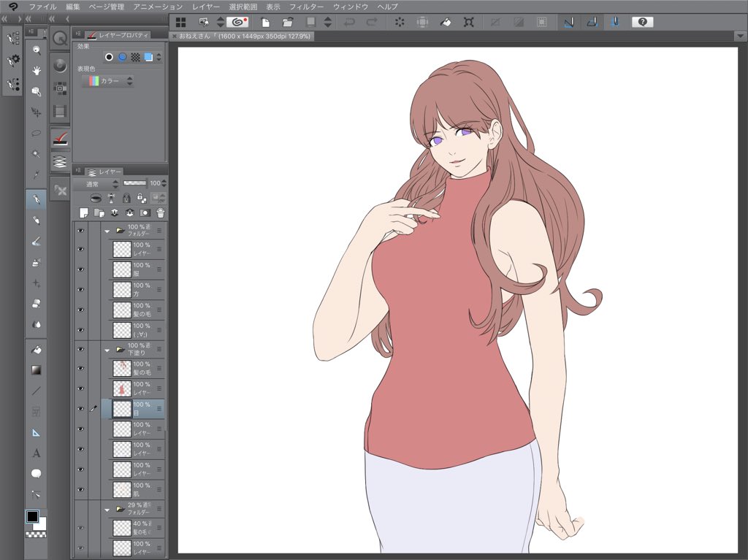
Task: Toggle Border effect circle icon
Action: [110, 57]
